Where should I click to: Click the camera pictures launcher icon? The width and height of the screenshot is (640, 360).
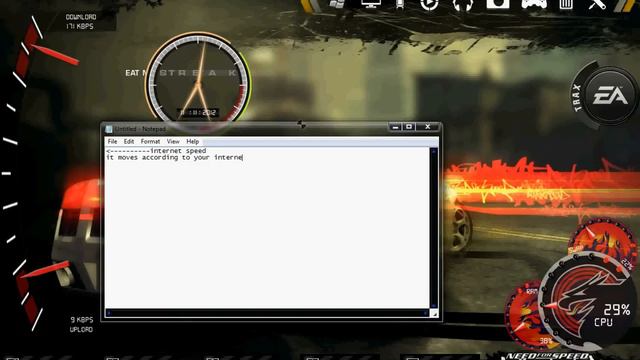pyautogui.click(x=498, y=4)
